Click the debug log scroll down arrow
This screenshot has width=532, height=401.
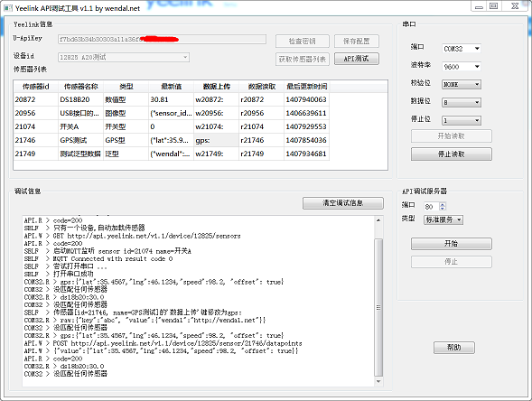tap(378, 382)
